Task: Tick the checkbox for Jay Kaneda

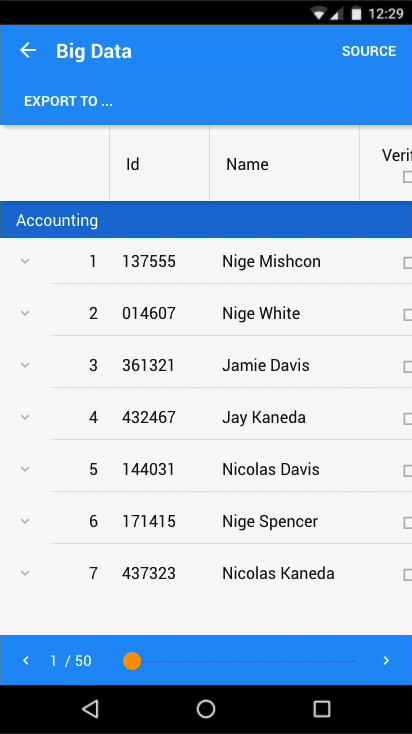Action: pyautogui.click(x=407, y=418)
